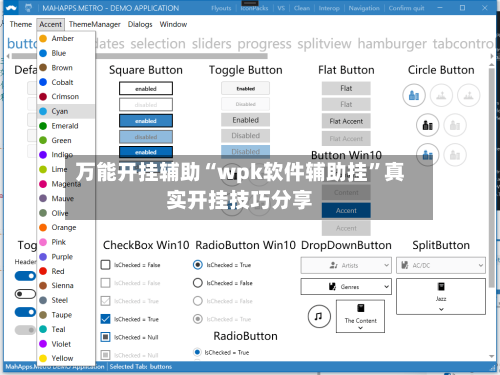This screenshot has height=375, width=500.
Task: Uncheck the blue IsChecked = True checkbox
Action: pyautogui.click(x=105, y=319)
